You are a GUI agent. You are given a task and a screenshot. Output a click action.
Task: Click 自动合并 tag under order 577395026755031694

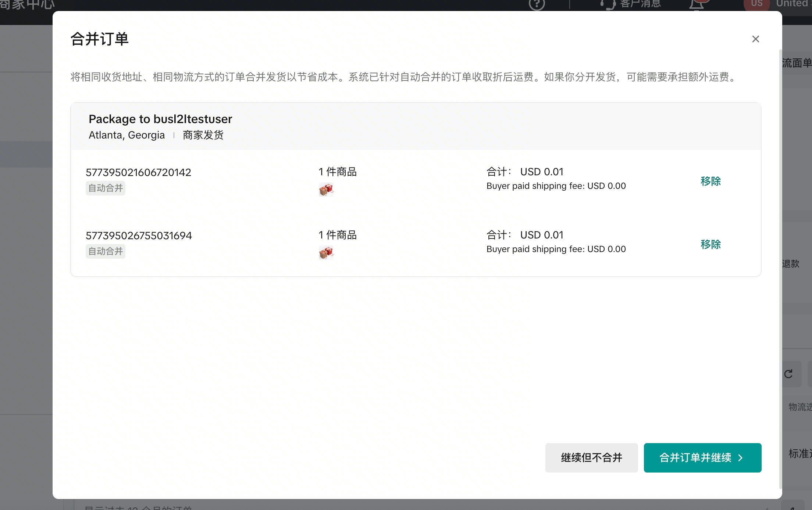pos(106,251)
